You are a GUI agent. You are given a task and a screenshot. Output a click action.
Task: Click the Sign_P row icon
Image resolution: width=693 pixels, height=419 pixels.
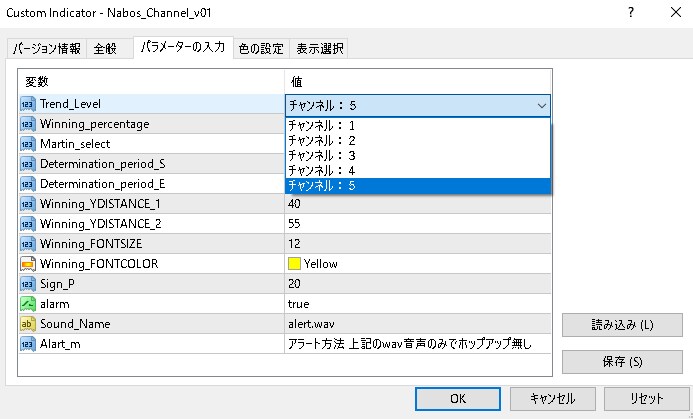28,284
